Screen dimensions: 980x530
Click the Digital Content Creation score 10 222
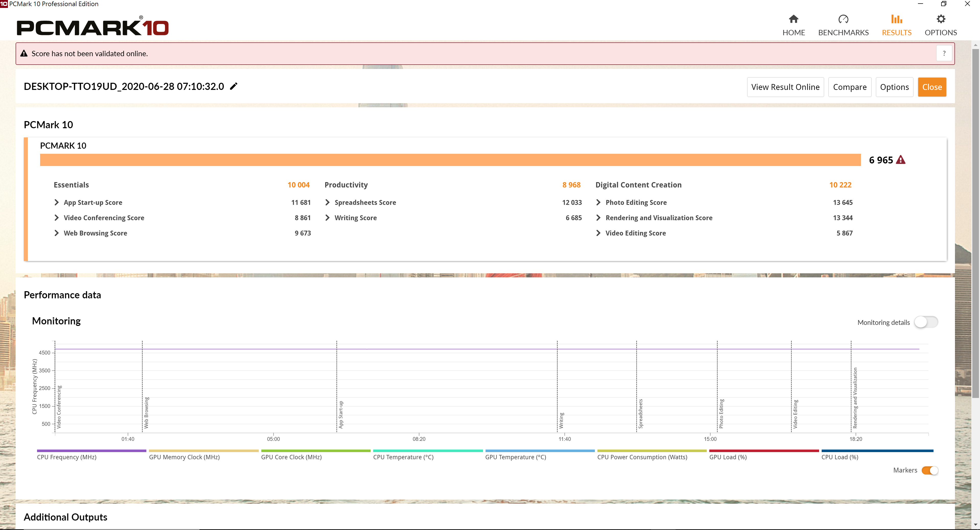click(x=840, y=185)
